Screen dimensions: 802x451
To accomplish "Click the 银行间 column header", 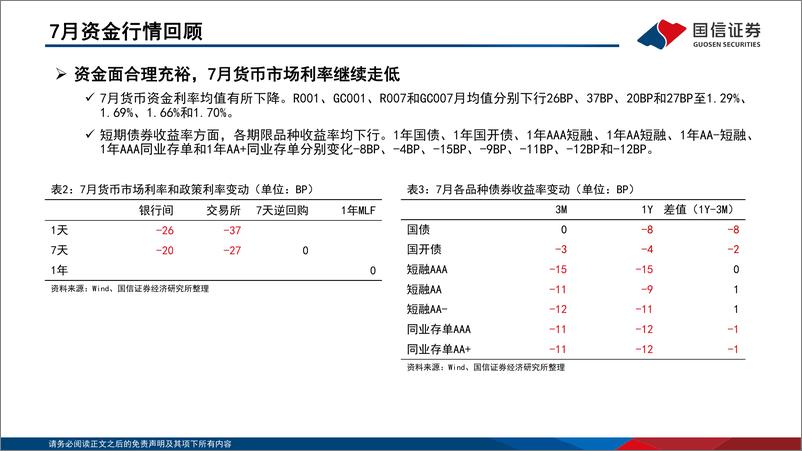I will [156, 210].
